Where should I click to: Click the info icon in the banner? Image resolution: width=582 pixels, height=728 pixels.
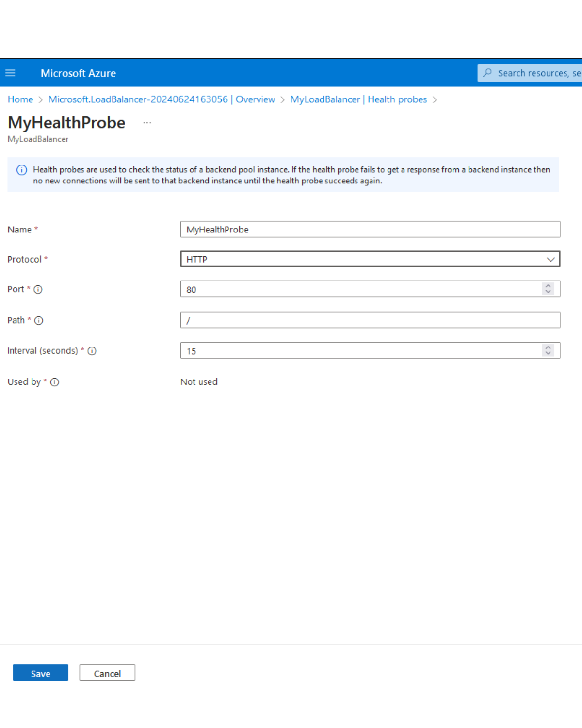pyautogui.click(x=22, y=170)
